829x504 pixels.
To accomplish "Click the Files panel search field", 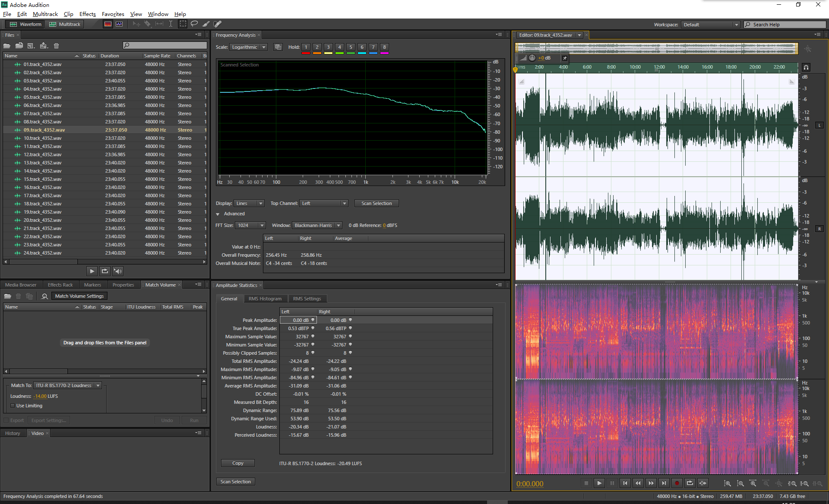I will point(165,45).
